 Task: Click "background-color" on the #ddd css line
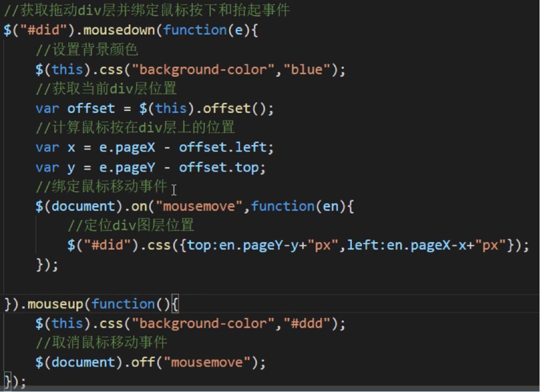(x=203, y=324)
